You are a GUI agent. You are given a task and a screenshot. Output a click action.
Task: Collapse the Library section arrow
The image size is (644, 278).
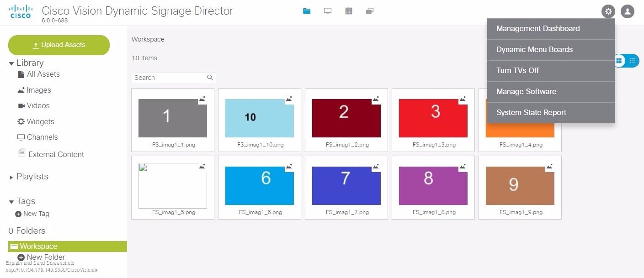[11, 64]
